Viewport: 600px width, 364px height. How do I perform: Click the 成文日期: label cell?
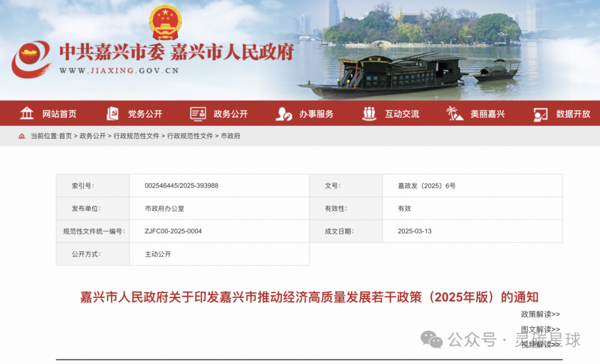point(346,231)
